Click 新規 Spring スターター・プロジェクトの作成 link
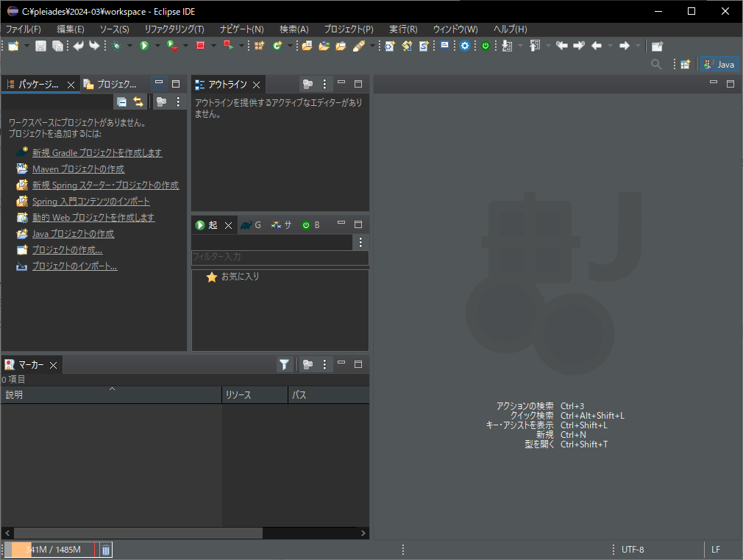This screenshot has height=560, width=743. pos(106,185)
